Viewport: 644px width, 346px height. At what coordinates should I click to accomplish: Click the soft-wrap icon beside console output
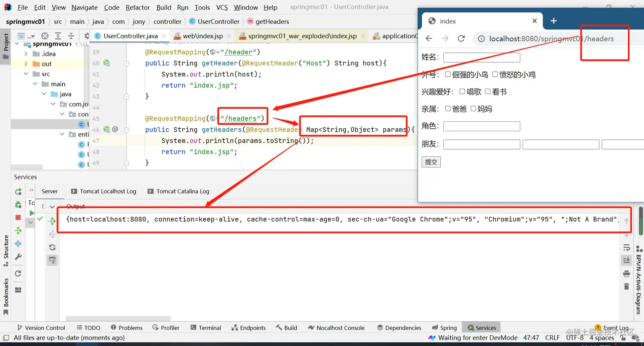(626, 247)
